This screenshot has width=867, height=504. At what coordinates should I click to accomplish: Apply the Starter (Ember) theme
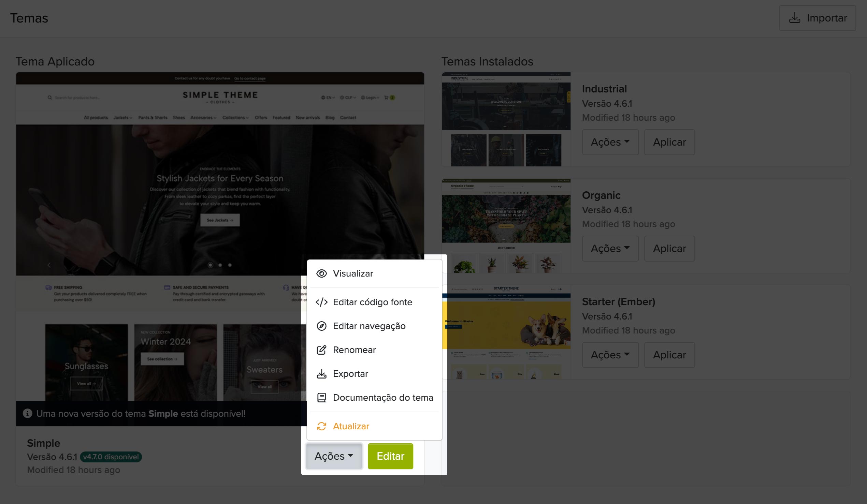pos(669,355)
